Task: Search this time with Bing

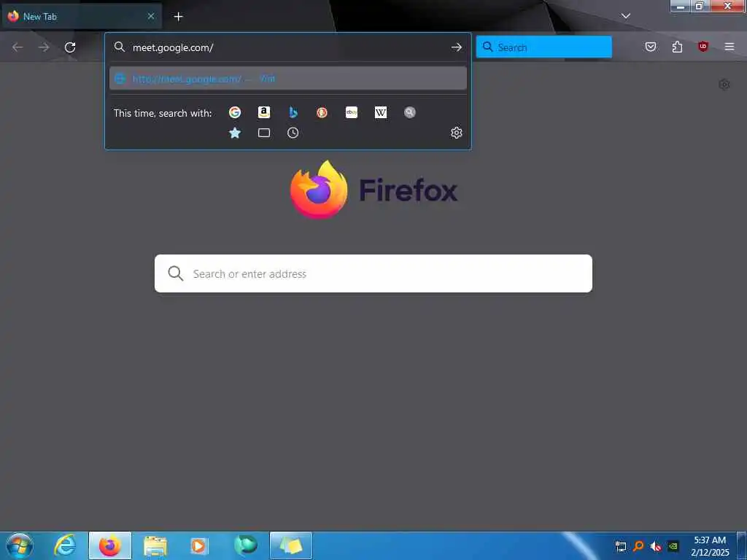Action: tap(293, 112)
